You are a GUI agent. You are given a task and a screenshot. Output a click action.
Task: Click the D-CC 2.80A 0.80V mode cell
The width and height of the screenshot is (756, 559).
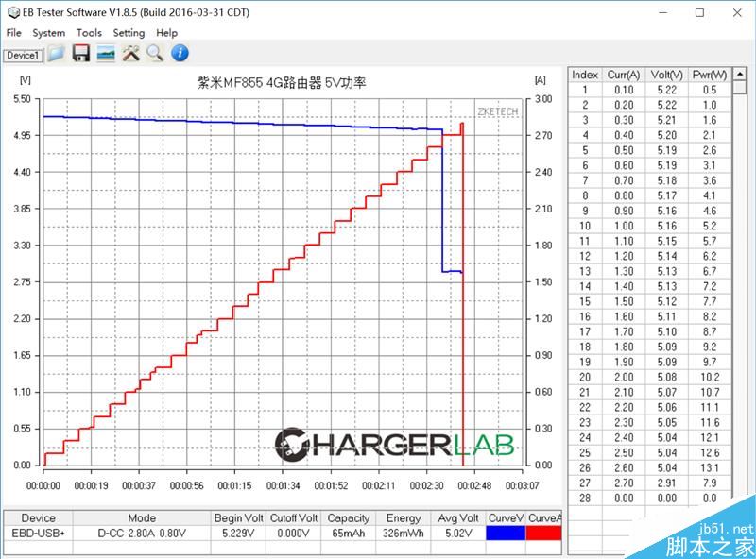point(142,533)
